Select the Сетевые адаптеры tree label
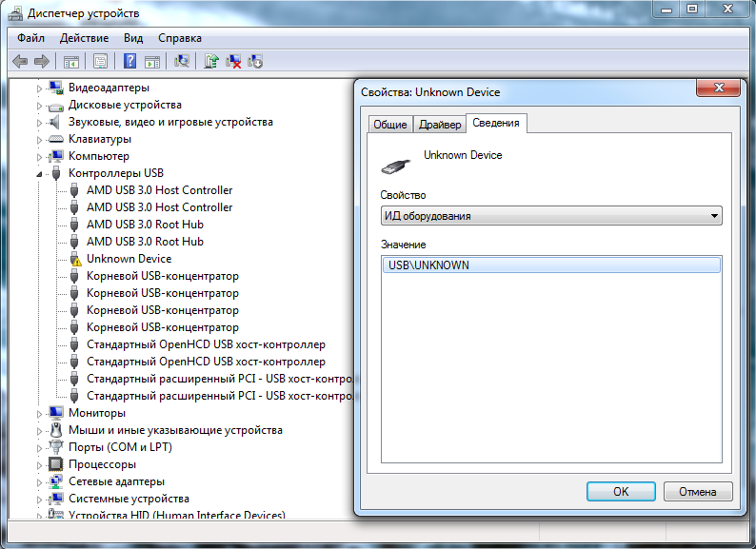Viewport: 756px width, 549px height. tap(116, 481)
